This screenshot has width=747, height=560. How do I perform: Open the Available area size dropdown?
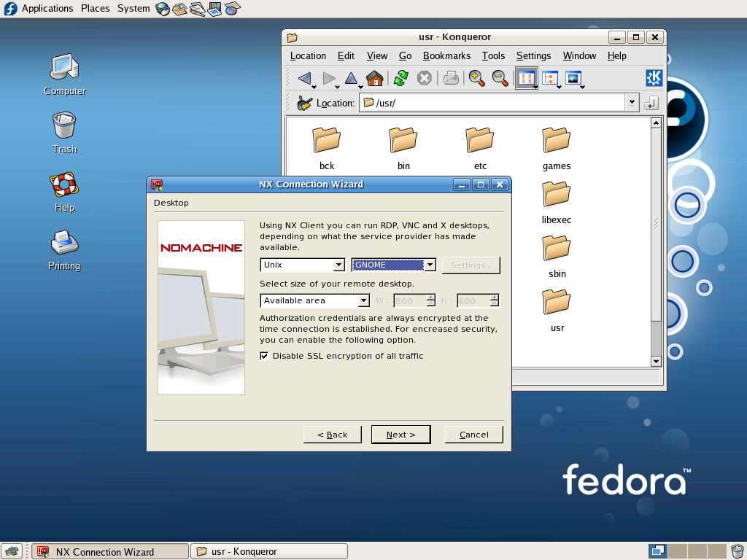point(314,300)
